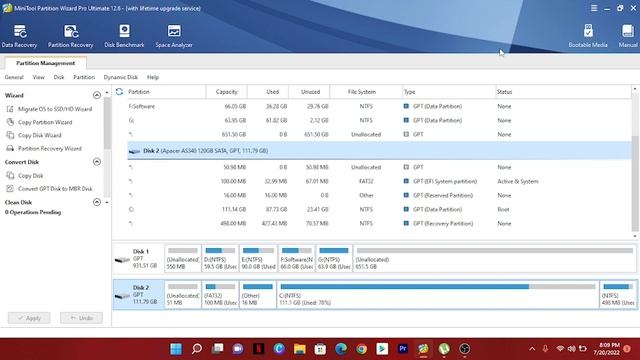The image size is (640, 360).
Task: Select Disk 1 in the disk map
Action: [x=139, y=258]
